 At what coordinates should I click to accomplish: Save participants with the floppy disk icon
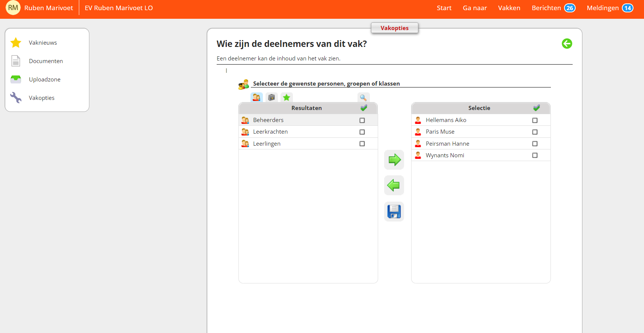point(394,211)
